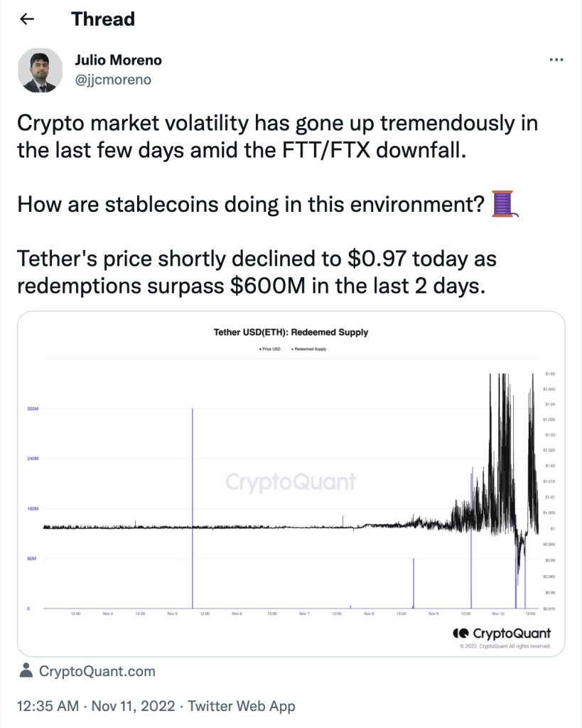Open the CryptoQuant.com tagged account
This screenshot has height=728, width=582.
point(97,670)
